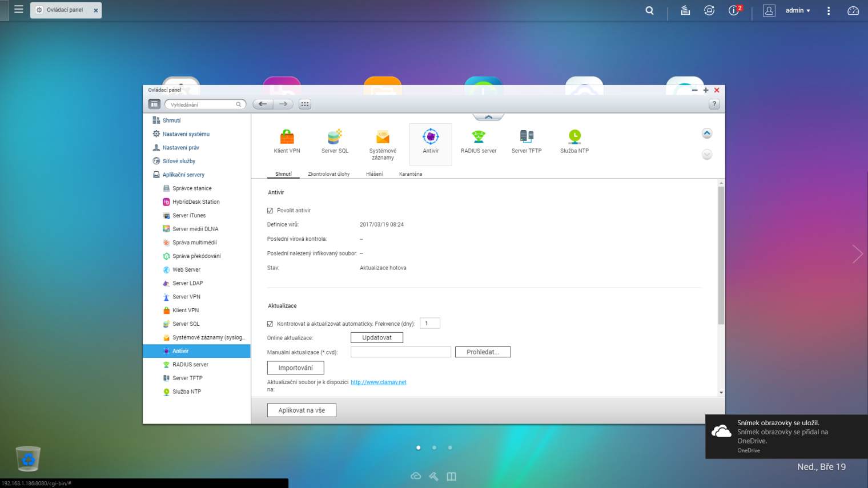Open the main hamburger menu
Image resolution: width=868 pixels, height=488 pixels.
point(19,10)
